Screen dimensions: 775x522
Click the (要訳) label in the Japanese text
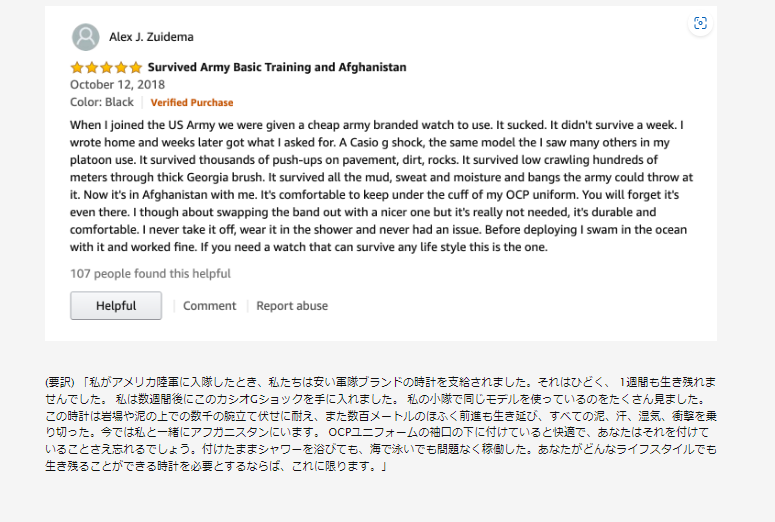click(x=61, y=382)
